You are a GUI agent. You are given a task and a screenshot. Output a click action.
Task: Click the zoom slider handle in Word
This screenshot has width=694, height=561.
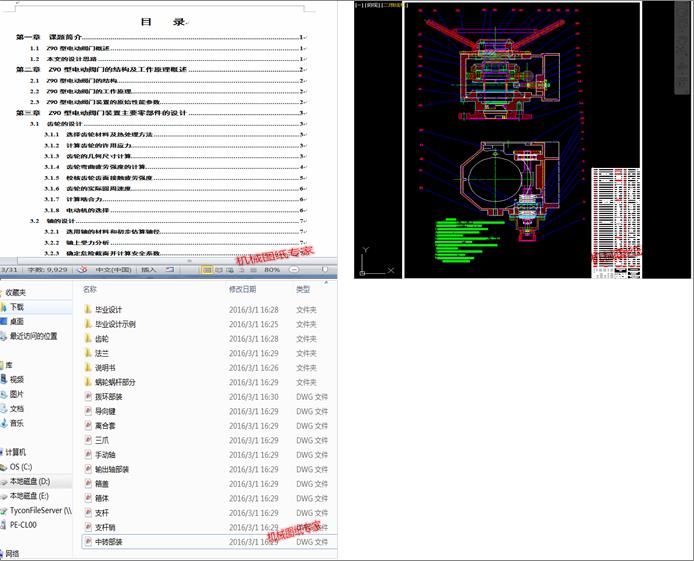[x=324, y=269]
